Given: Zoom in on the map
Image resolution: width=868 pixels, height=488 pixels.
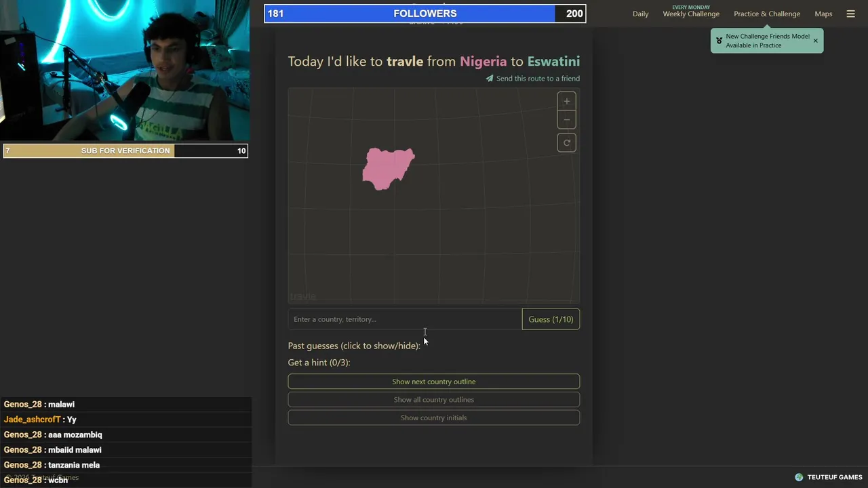Looking at the screenshot, I should point(567,102).
